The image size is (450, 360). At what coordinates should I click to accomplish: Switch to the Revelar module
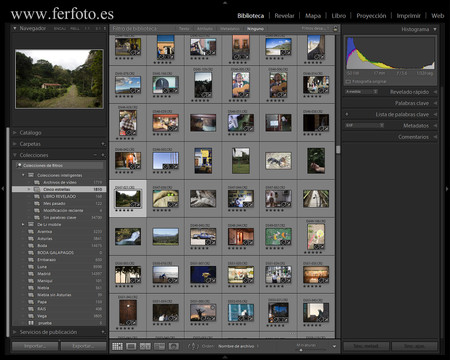(284, 16)
